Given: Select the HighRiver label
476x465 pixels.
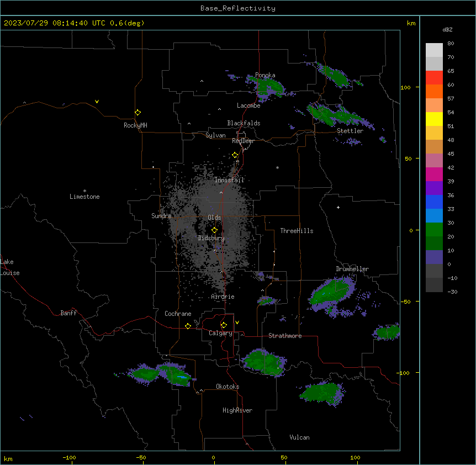Looking at the screenshot, I should click(237, 410).
